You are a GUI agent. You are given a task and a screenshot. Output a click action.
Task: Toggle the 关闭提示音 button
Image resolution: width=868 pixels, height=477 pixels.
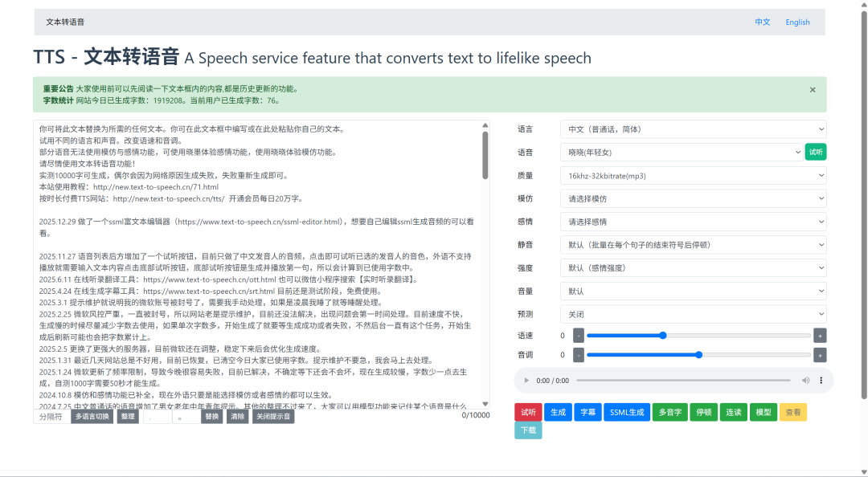(x=273, y=416)
